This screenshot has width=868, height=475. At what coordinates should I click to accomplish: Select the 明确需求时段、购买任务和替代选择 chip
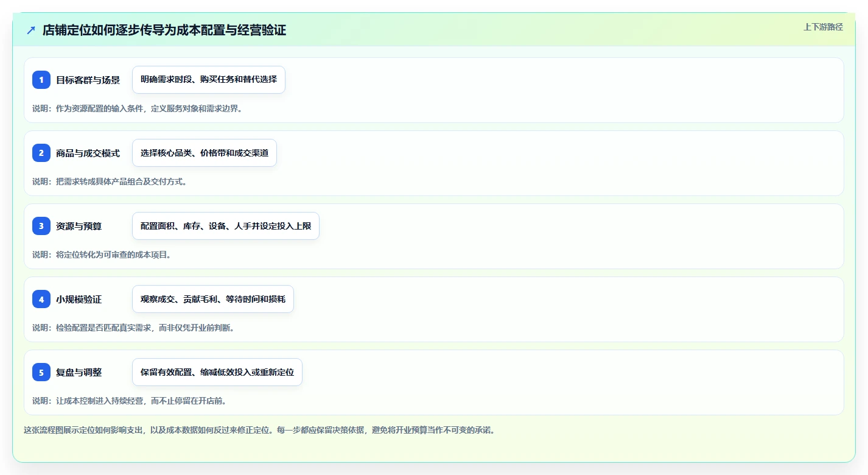coord(209,80)
